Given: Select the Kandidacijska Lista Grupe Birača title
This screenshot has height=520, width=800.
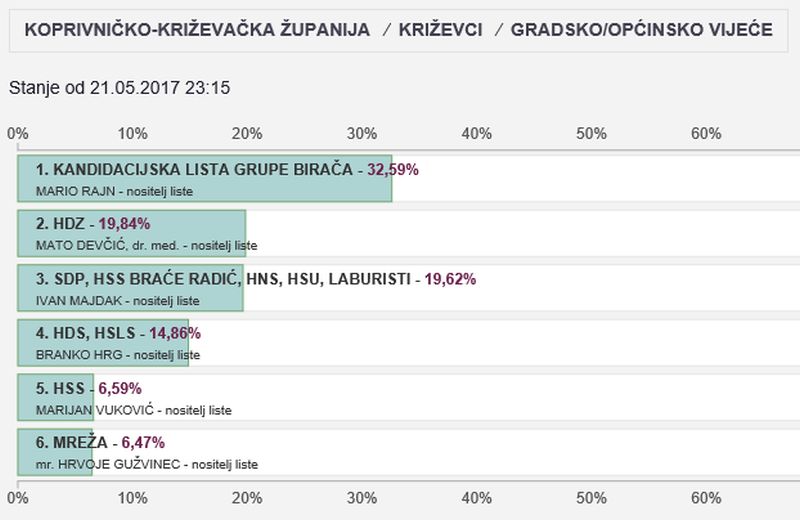Looking at the screenshot, I should click(195, 170).
